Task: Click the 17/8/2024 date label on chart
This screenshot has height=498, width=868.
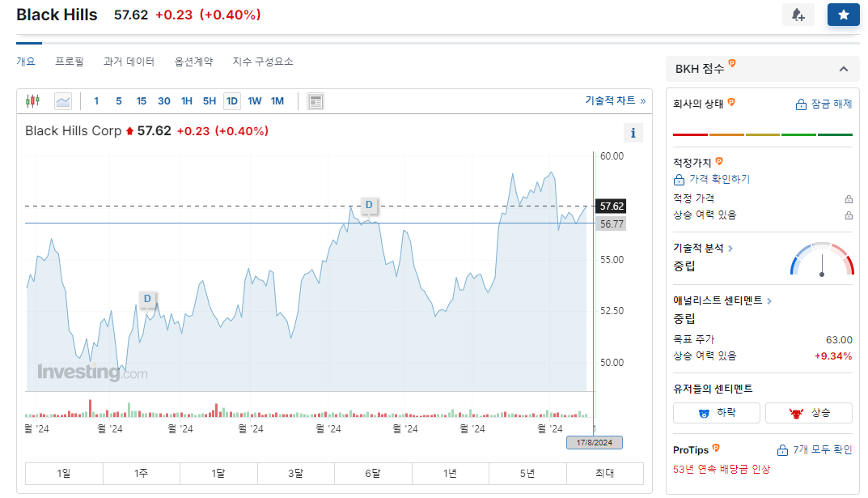Action: 595,443
